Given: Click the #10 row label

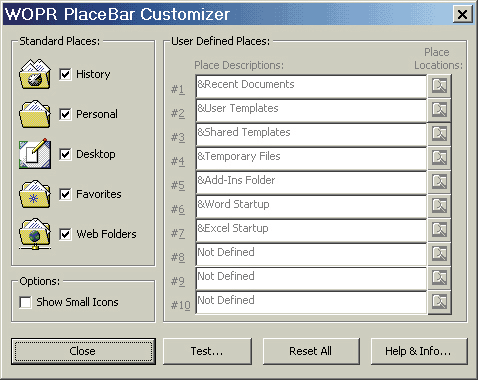Looking at the screenshot, I should point(180,305).
